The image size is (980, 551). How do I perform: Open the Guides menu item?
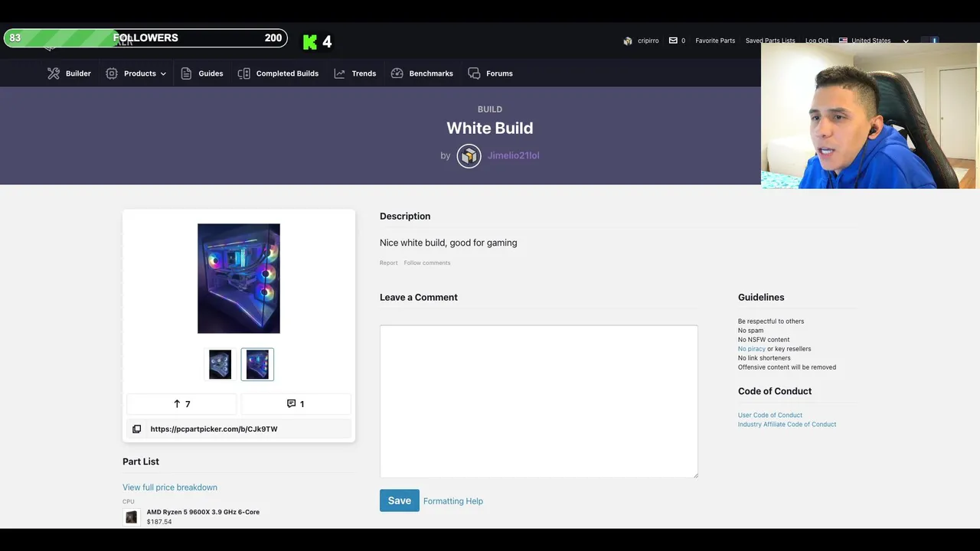click(211, 73)
